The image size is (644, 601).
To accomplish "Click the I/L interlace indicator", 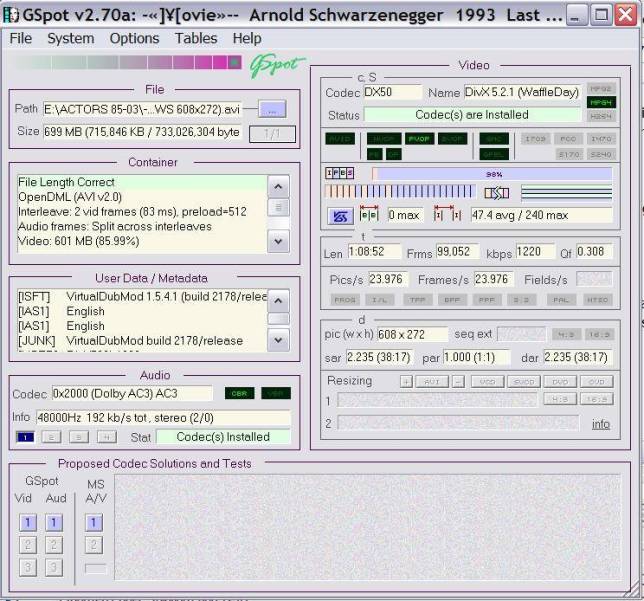I will pyautogui.click(x=379, y=300).
